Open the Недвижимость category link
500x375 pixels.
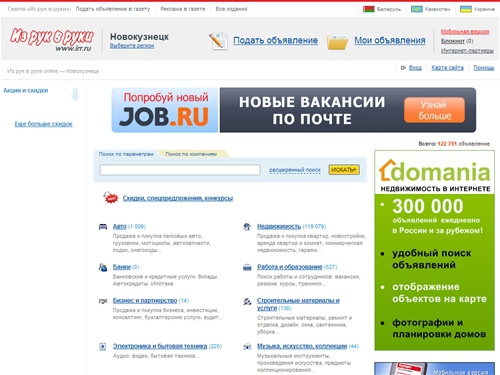coord(279,226)
